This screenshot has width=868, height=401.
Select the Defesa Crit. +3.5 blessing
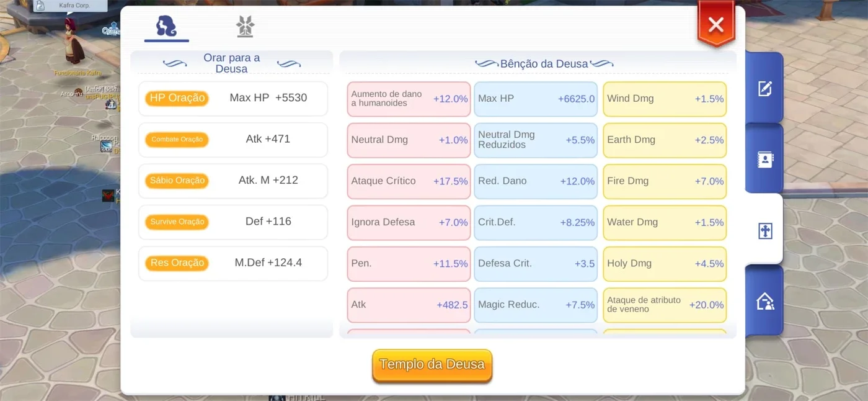click(x=536, y=264)
